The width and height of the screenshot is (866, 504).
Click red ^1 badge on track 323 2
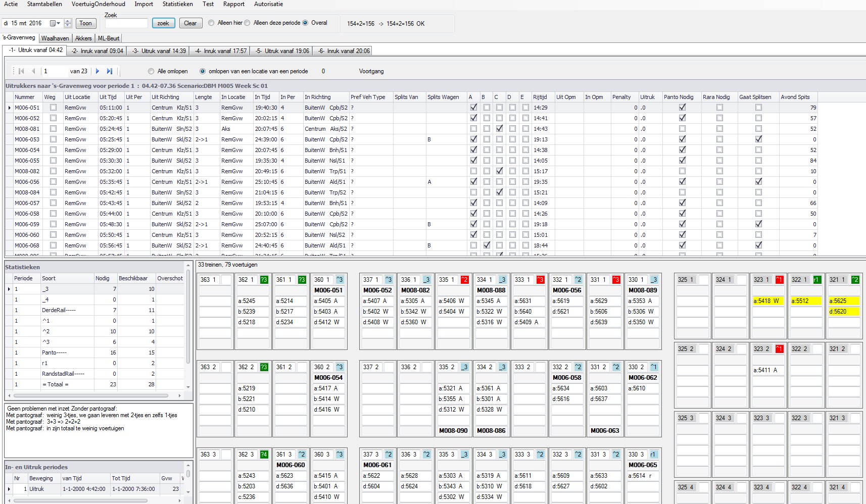click(x=779, y=349)
